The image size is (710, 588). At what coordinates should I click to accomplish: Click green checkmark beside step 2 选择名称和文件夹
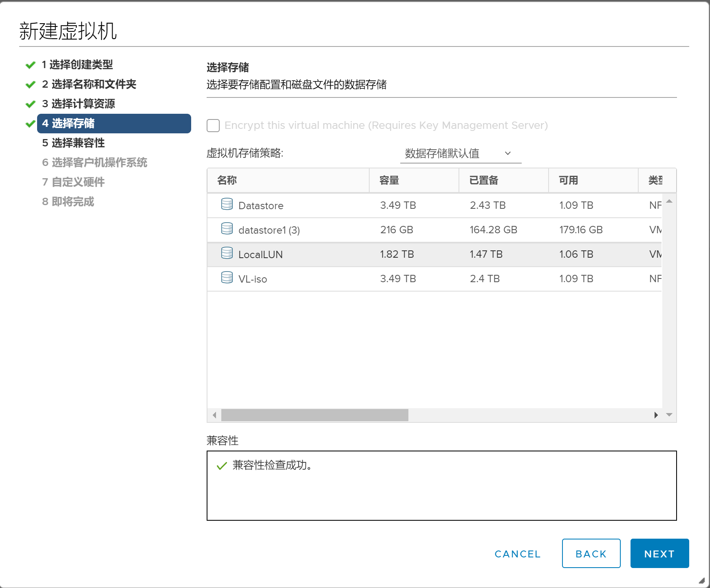[x=31, y=84]
